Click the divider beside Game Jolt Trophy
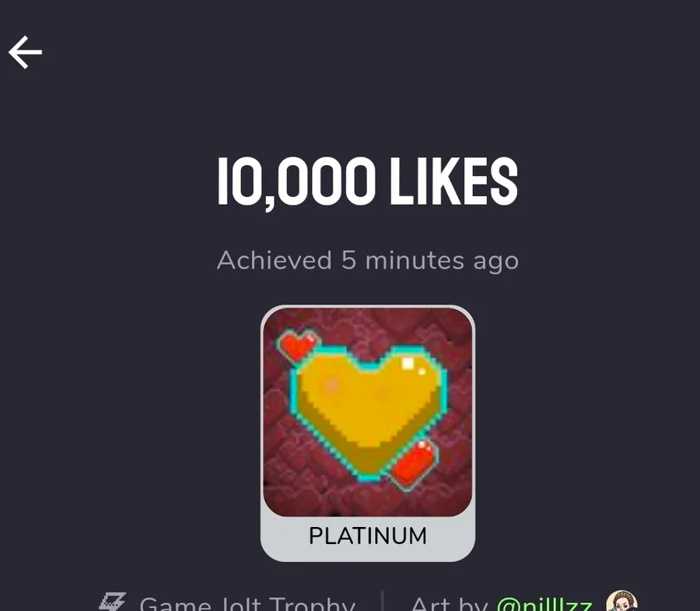Screen dimensions: 700x611 click(x=383, y=601)
